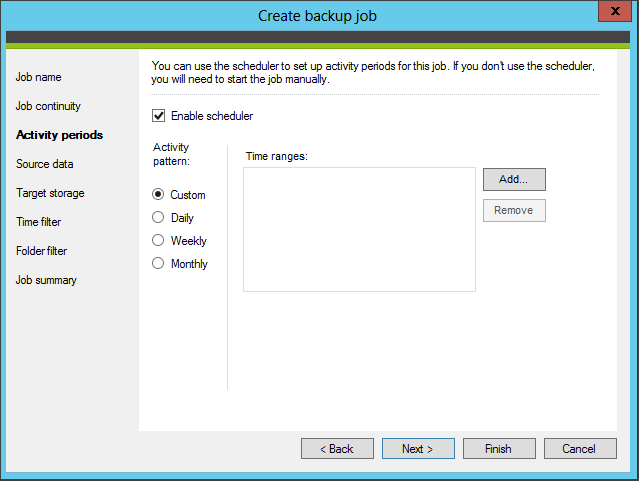Choose the Daily activity pattern
This screenshot has height=482, width=639.
pyautogui.click(x=158, y=217)
